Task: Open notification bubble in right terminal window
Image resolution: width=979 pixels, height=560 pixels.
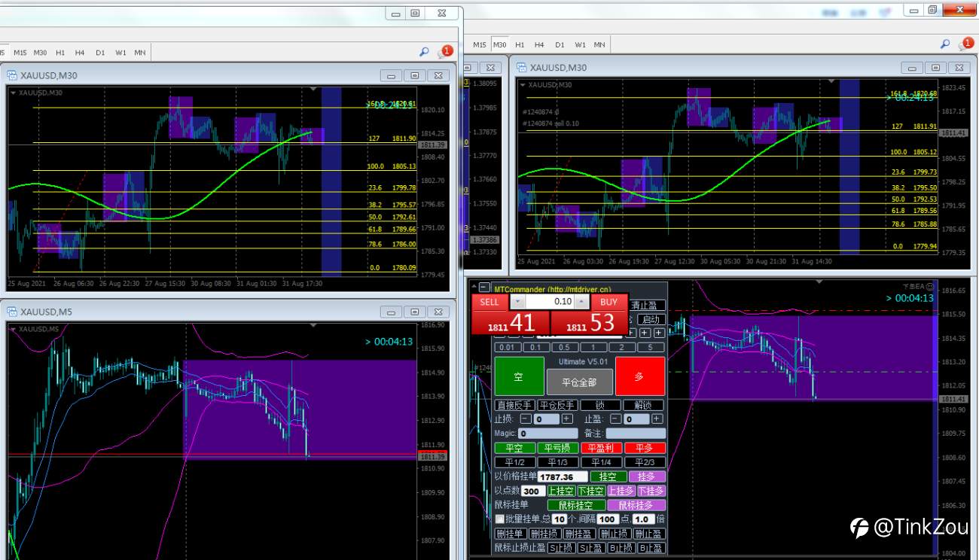Action: click(x=966, y=44)
